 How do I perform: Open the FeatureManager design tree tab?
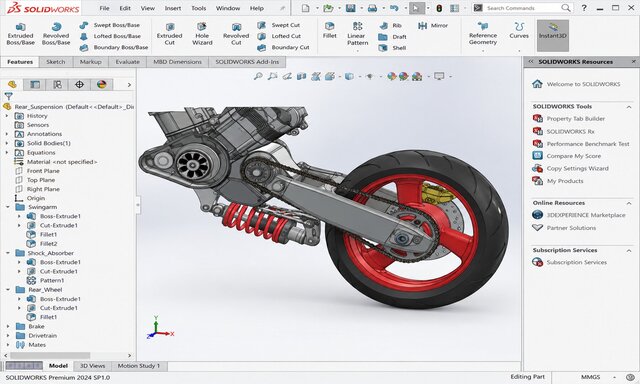12,84
